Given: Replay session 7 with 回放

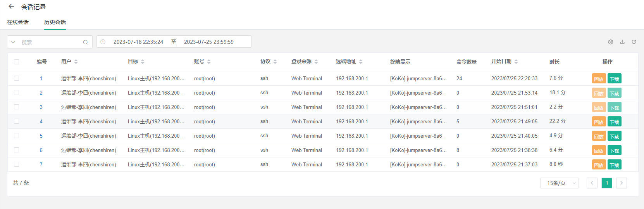Looking at the screenshot, I should click(599, 165).
